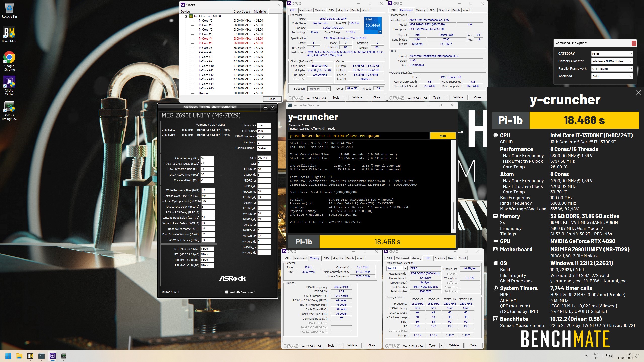Open the terminal icon in the taskbar
644x362 pixels.
(42, 356)
